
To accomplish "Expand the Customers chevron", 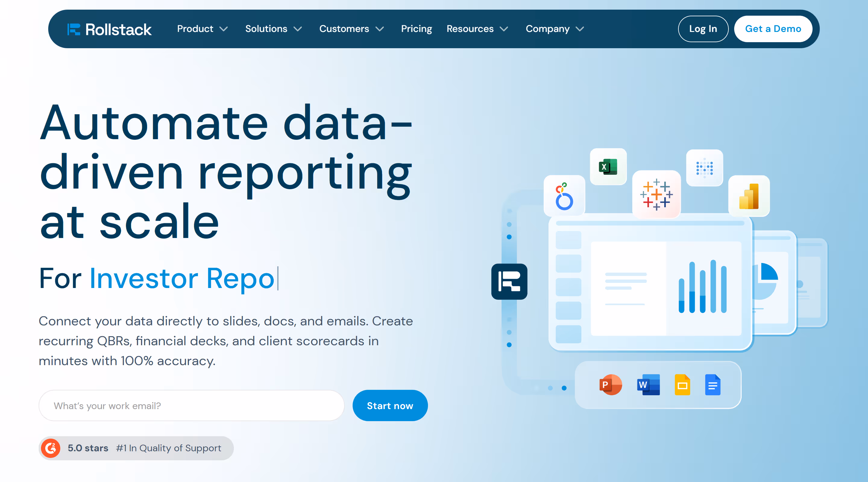I will click(379, 29).
